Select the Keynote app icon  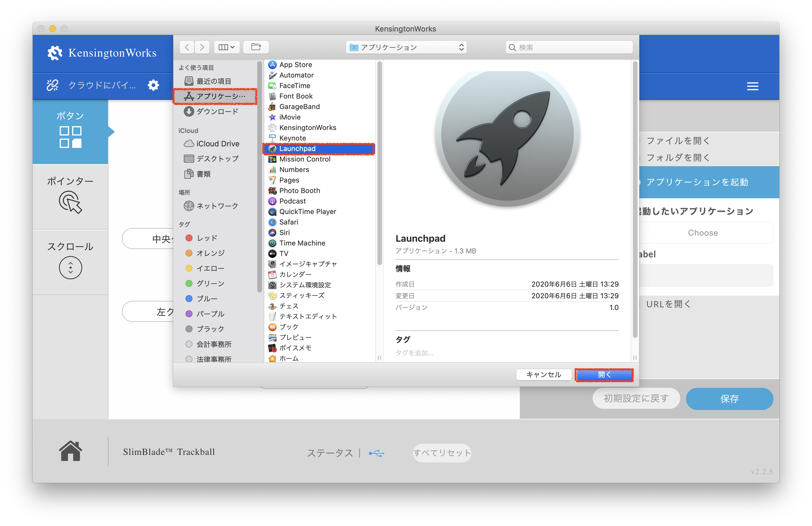point(272,138)
